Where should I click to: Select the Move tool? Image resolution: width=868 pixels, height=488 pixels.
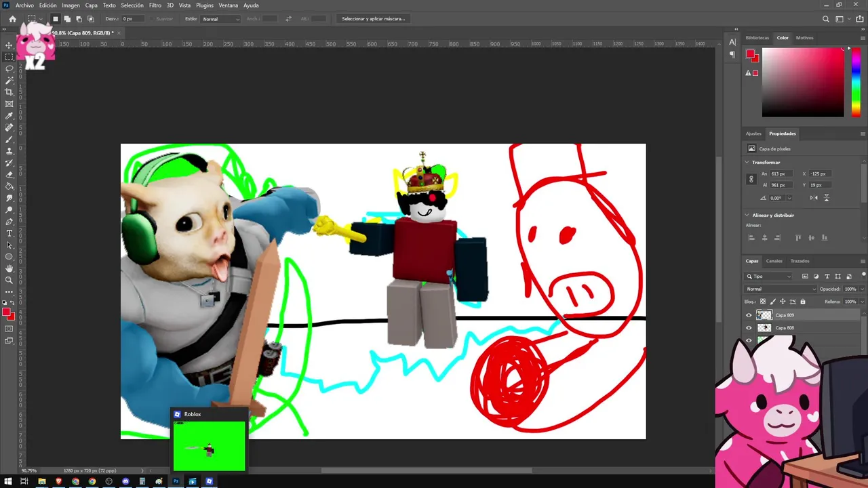pyautogui.click(x=9, y=45)
